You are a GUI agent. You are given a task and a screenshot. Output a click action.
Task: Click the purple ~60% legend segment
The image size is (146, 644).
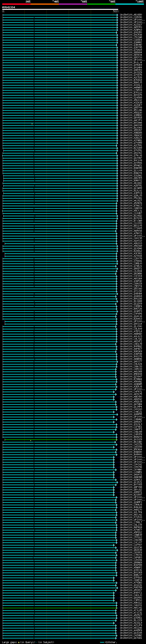pyautogui.click(x=73, y=4)
